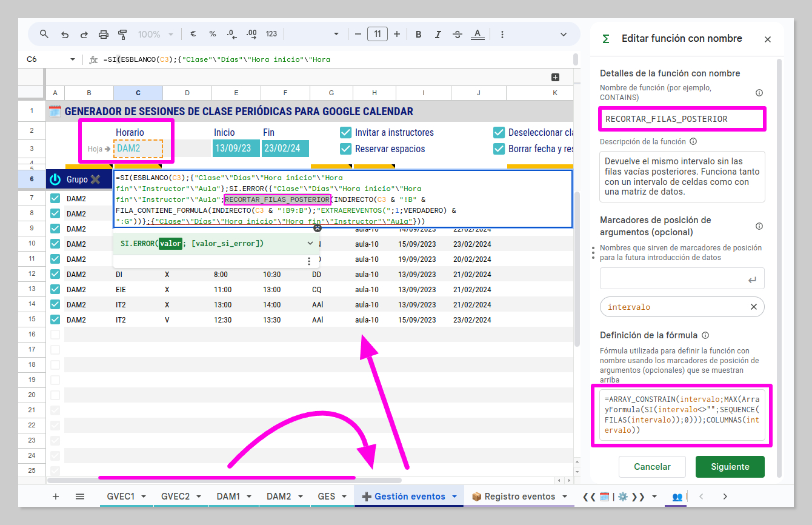The image size is (812, 525).
Task: Dismiss the formula help popup
Action: click(317, 227)
